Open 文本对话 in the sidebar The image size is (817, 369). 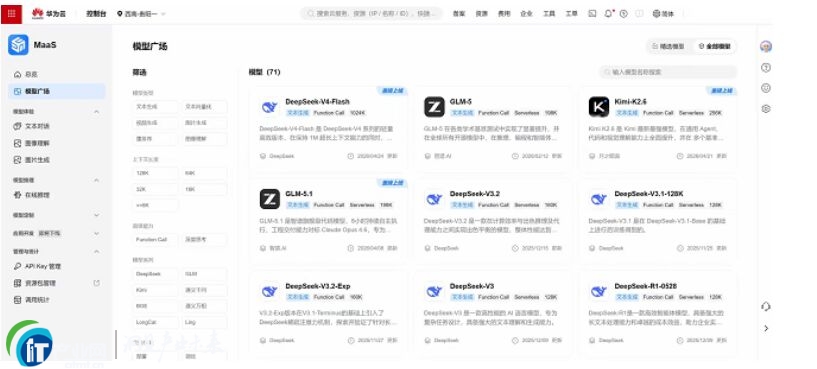(x=32, y=126)
